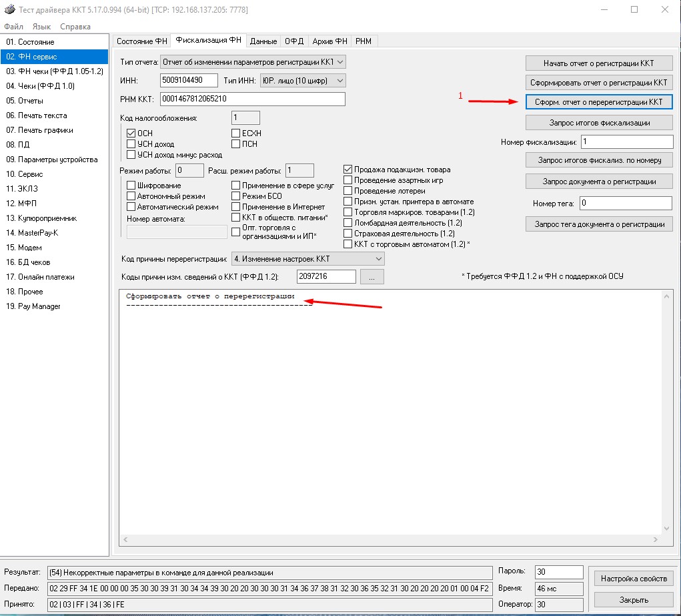
Task: Open 17. Онлайн платежи section
Action: coord(54,277)
